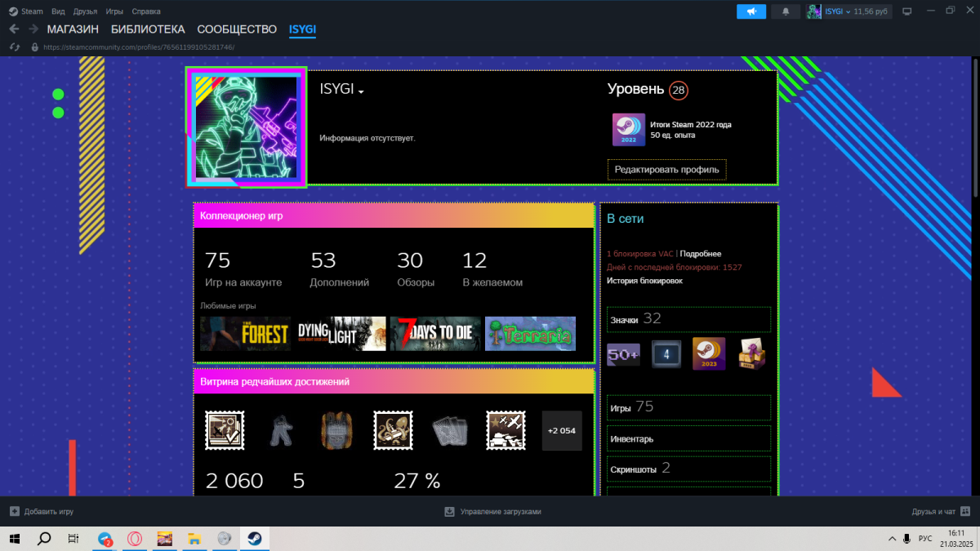Go back with the left arrow
This screenshot has height=551, width=980.
pos(14,29)
